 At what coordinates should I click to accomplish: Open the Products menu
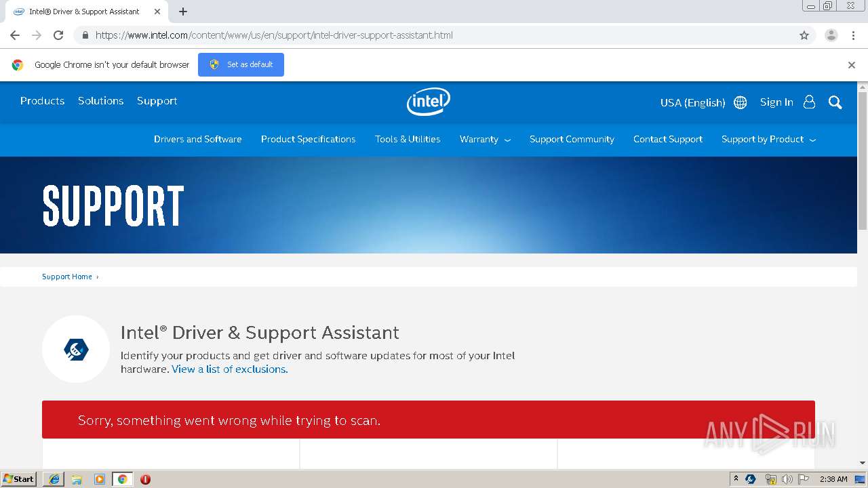[42, 100]
